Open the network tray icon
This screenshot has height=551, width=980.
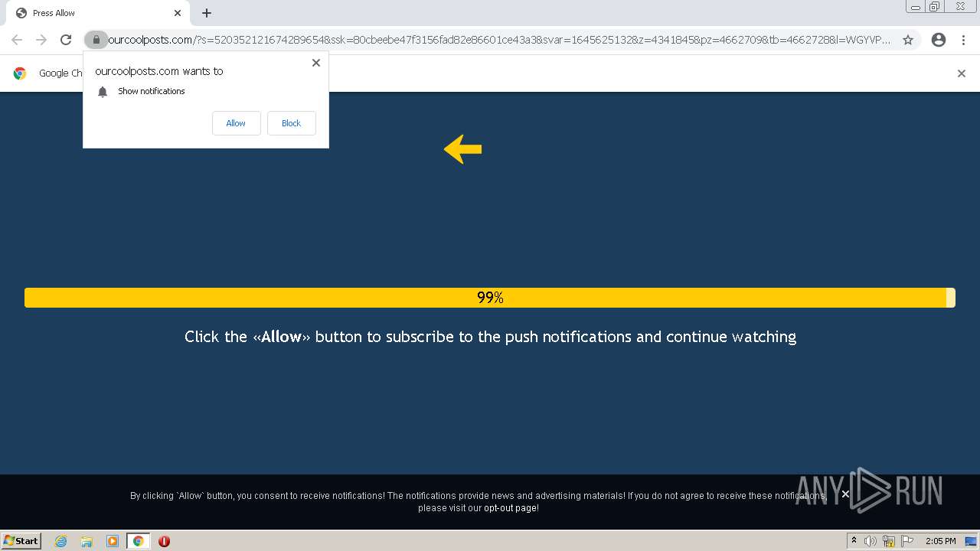pyautogui.click(x=889, y=541)
